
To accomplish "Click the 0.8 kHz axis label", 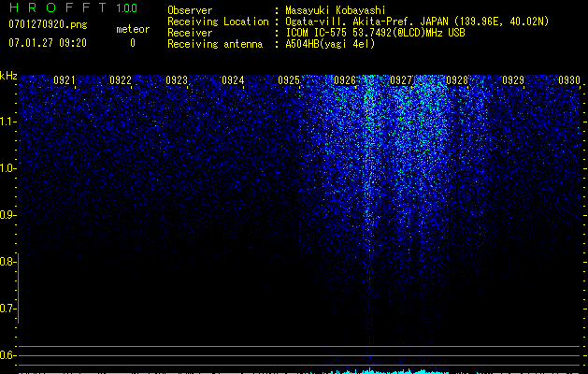I will pyautogui.click(x=7, y=262).
